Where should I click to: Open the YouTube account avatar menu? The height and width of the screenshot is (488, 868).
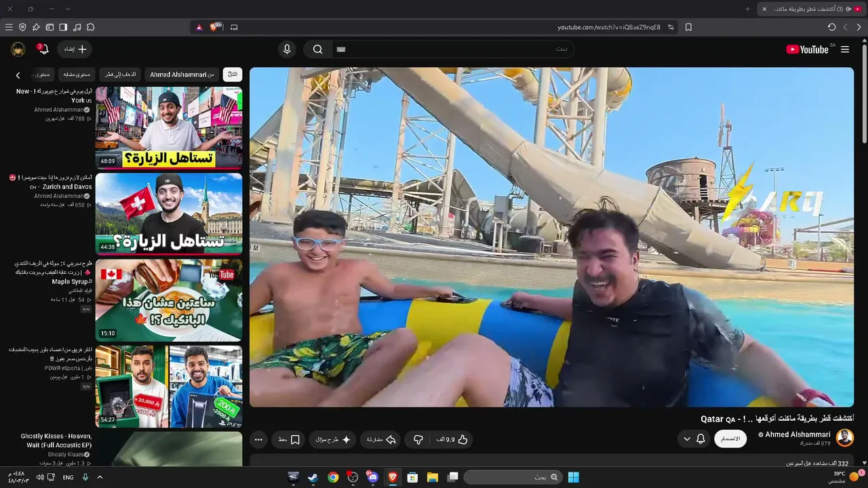(x=18, y=49)
